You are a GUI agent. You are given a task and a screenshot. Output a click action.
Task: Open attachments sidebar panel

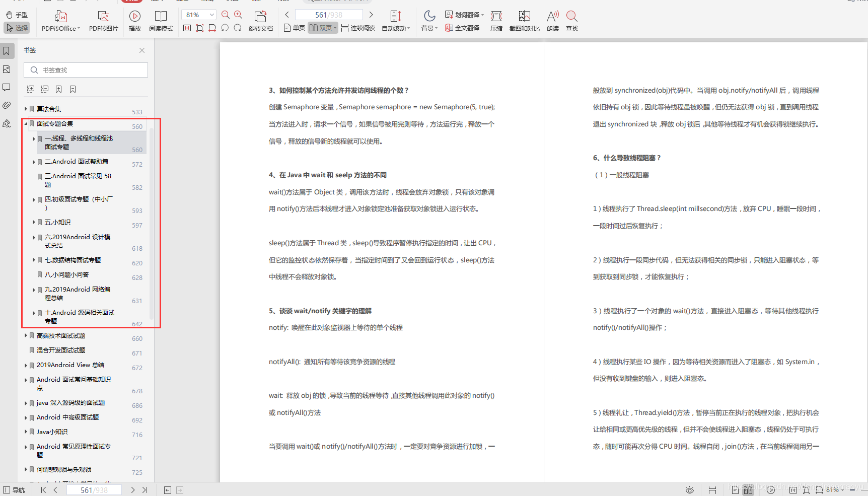click(7, 105)
